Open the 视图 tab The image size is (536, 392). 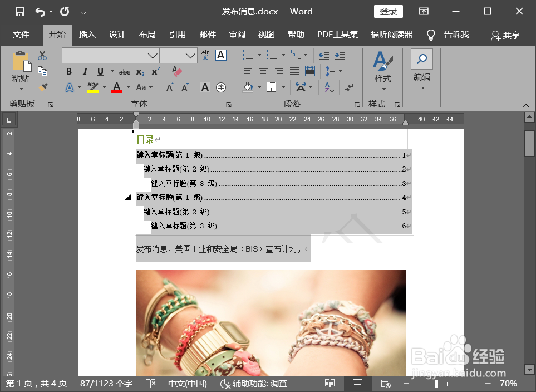pos(266,35)
